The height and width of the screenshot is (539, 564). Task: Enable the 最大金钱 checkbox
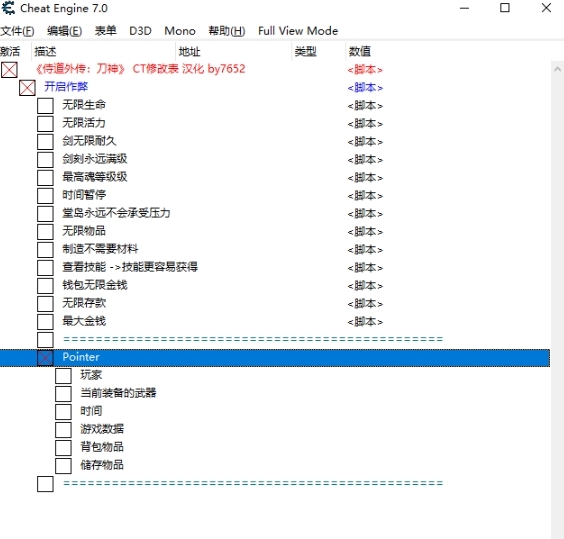(x=45, y=321)
